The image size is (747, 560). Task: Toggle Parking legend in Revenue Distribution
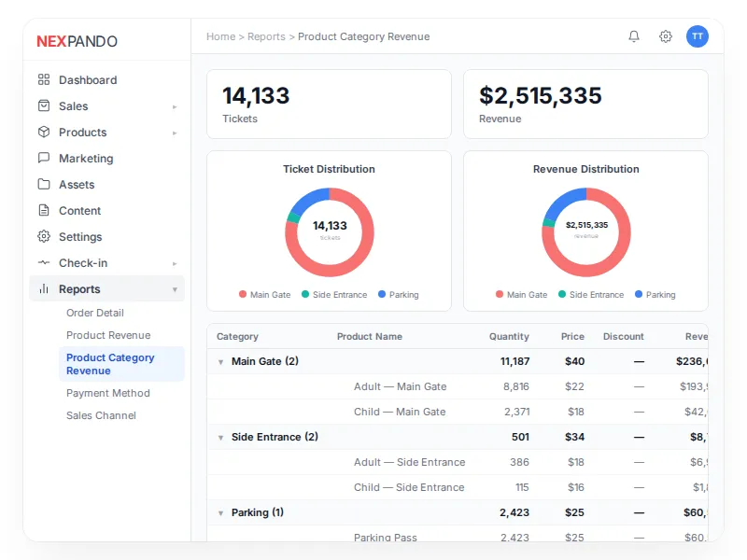(655, 295)
